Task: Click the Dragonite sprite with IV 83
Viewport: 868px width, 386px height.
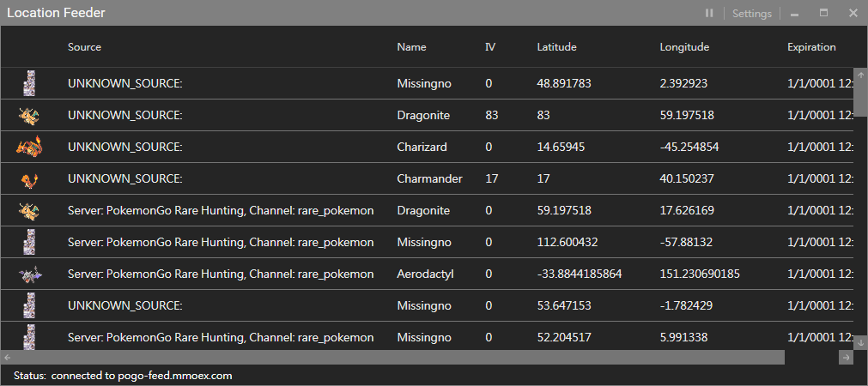Action: tap(29, 115)
